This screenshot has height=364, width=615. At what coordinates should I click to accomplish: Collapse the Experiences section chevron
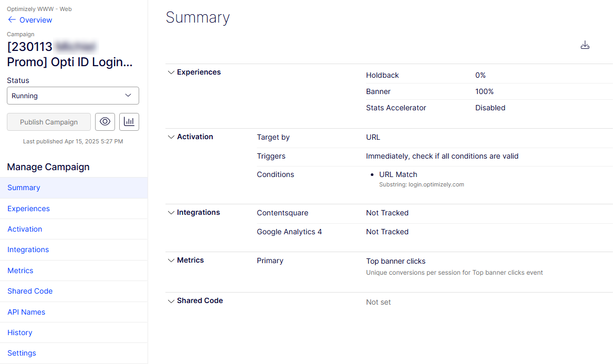pyautogui.click(x=171, y=72)
